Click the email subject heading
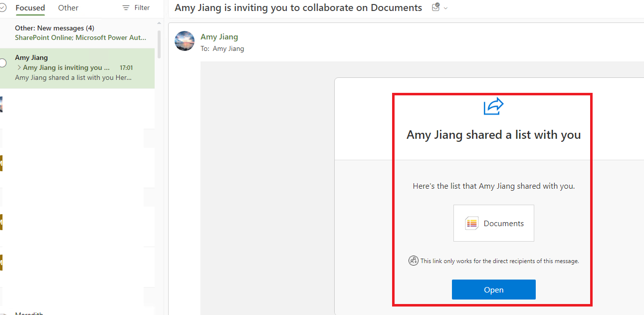 (x=298, y=7)
